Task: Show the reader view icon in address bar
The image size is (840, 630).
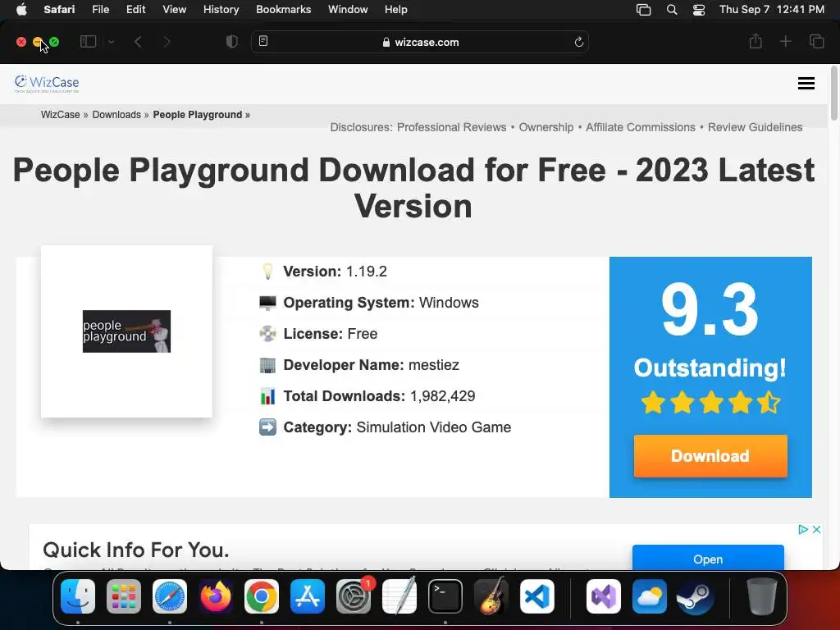Action: (x=263, y=41)
